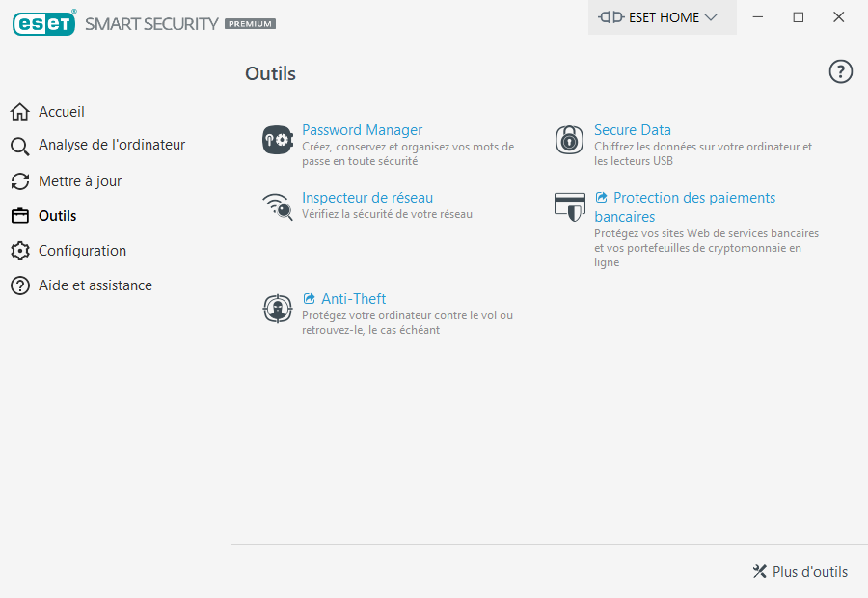Click the Password Manager vault icon
868x598 pixels.
(278, 140)
